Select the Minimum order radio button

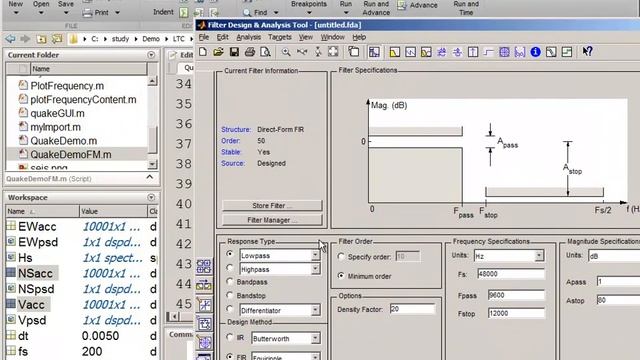click(x=341, y=276)
